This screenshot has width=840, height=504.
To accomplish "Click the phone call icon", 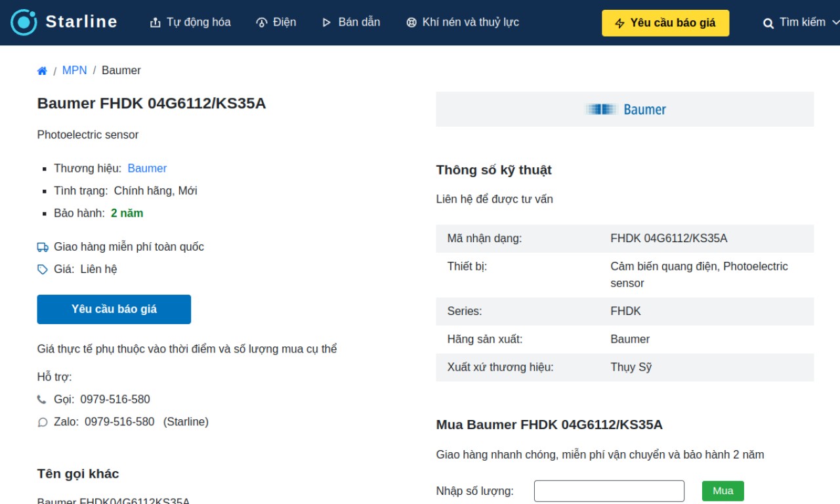I will pos(42,400).
